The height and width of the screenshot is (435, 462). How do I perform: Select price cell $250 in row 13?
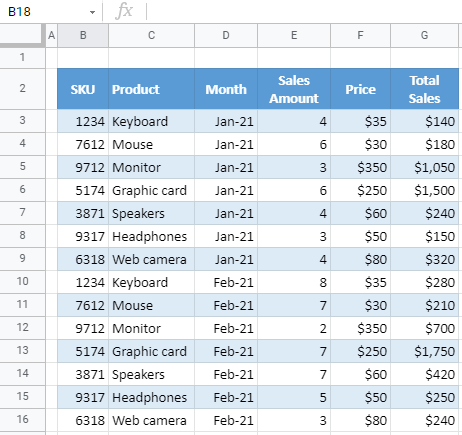[360, 351]
